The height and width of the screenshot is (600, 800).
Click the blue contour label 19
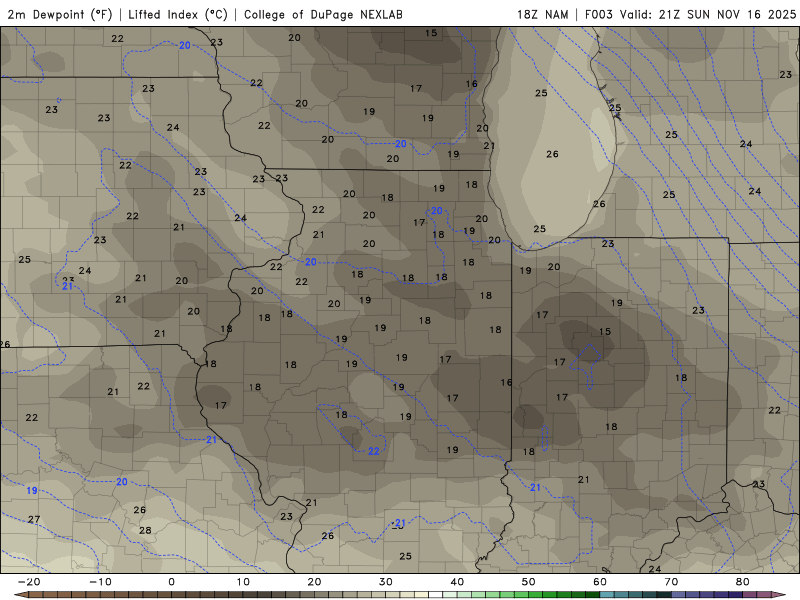(32, 490)
